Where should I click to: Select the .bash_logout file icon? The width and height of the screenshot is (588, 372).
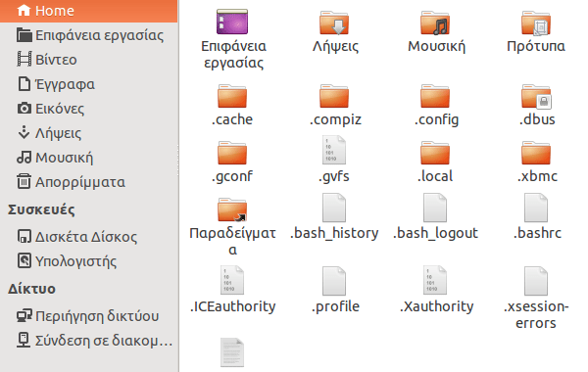[x=435, y=208]
